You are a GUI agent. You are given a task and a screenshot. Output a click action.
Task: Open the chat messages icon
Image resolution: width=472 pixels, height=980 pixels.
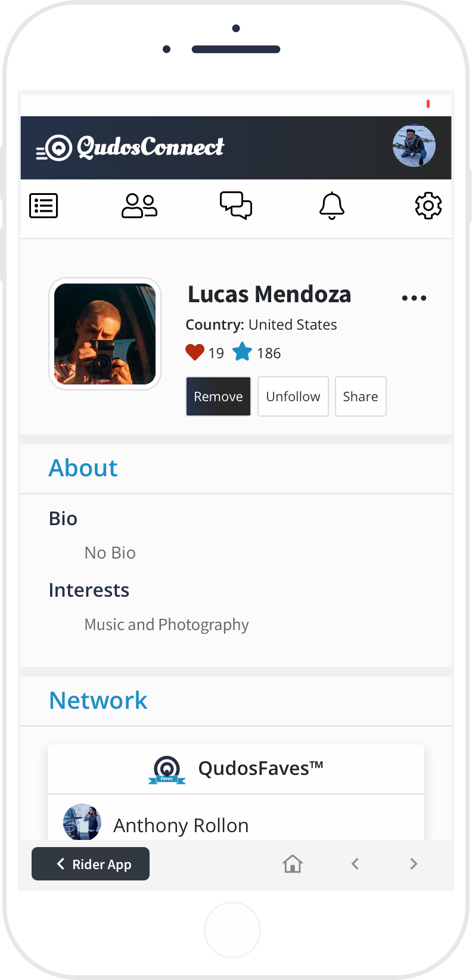pyautogui.click(x=236, y=206)
